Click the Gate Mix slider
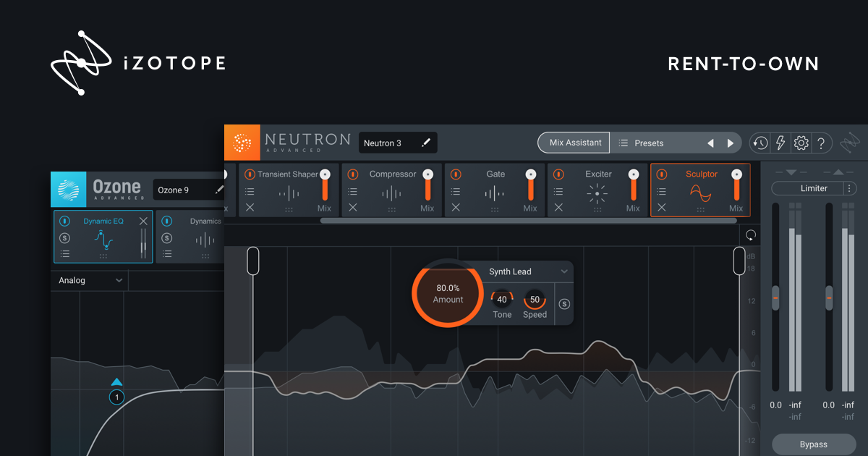 click(x=530, y=185)
